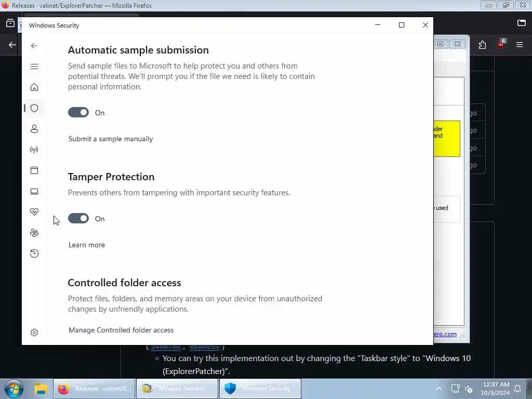The height and width of the screenshot is (399, 532).
Task: Open Manage Controlled folder access link
Action: click(x=121, y=330)
